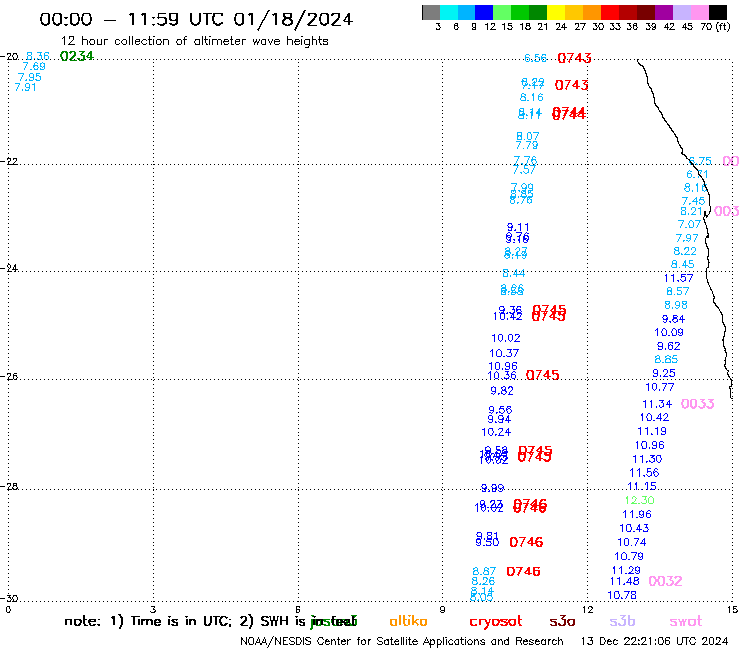The width and height of the screenshot is (740, 650).
Task: Click wave height value 8.45
Action: point(683,265)
